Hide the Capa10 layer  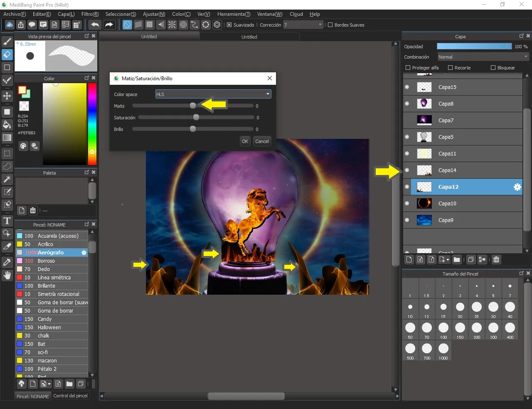(407, 204)
